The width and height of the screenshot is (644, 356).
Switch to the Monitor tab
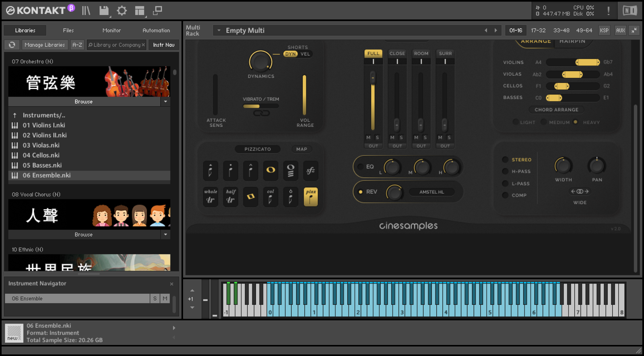click(x=112, y=31)
